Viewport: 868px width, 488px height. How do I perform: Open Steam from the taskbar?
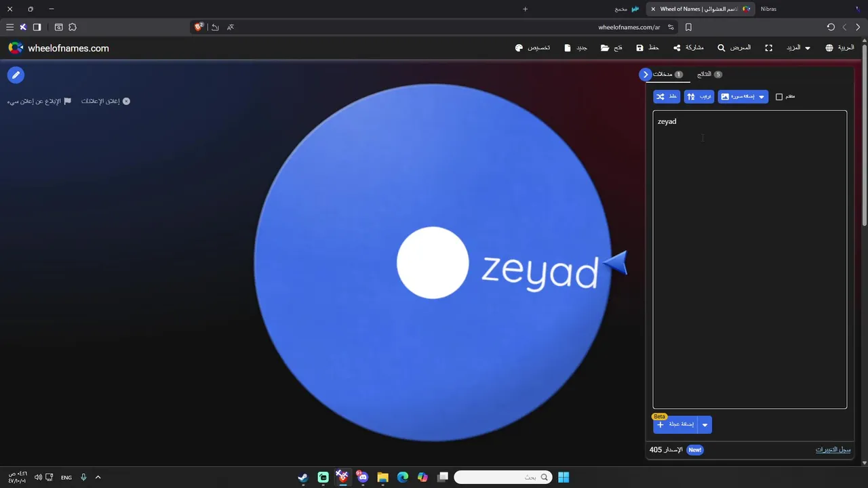(x=303, y=477)
